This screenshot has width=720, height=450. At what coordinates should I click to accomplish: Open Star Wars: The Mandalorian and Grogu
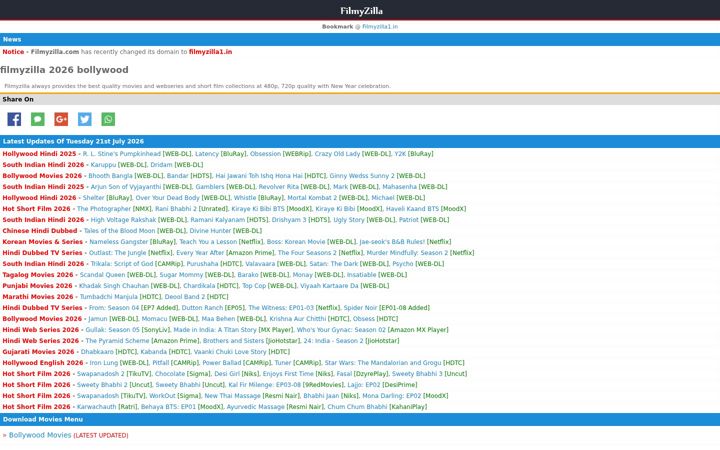pyautogui.click(x=383, y=363)
